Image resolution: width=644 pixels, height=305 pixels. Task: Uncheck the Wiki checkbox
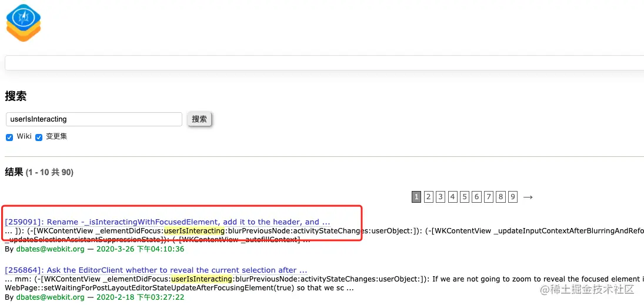click(x=9, y=138)
